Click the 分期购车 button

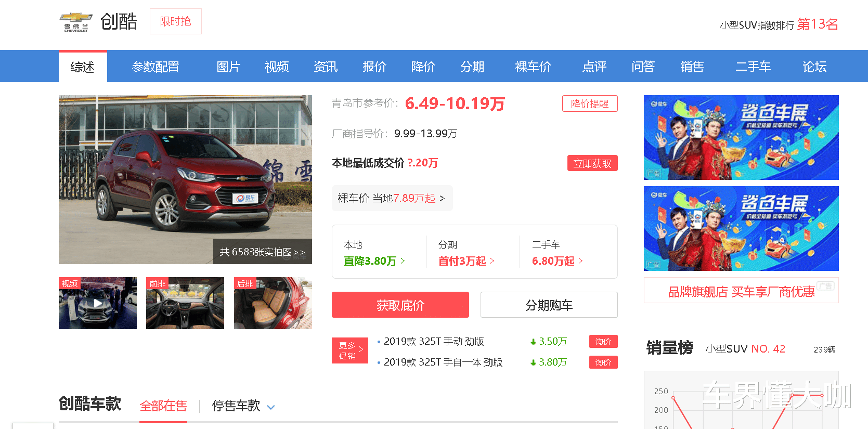click(549, 305)
